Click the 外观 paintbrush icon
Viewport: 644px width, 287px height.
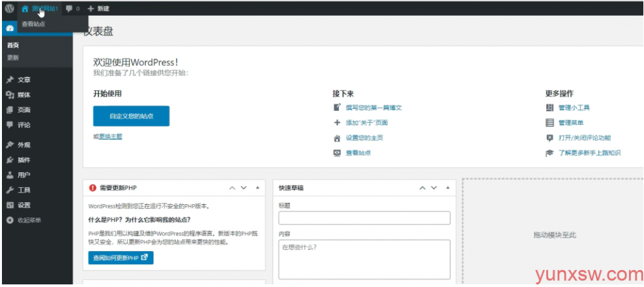coord(10,145)
